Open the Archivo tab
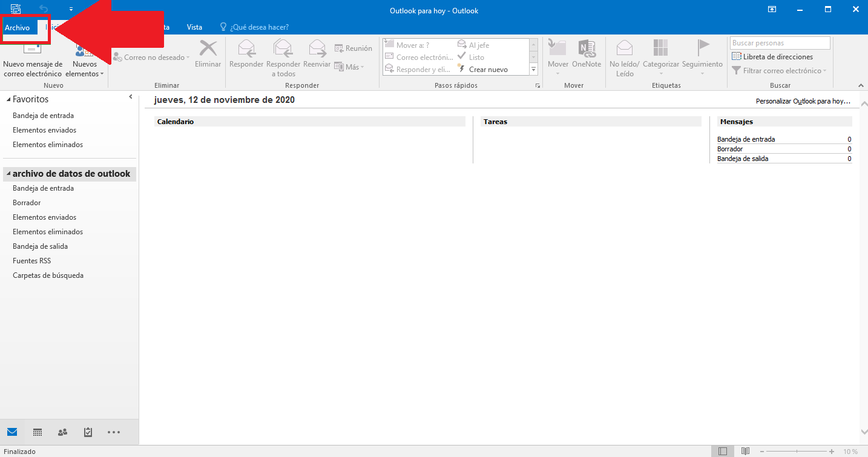 coord(18,27)
